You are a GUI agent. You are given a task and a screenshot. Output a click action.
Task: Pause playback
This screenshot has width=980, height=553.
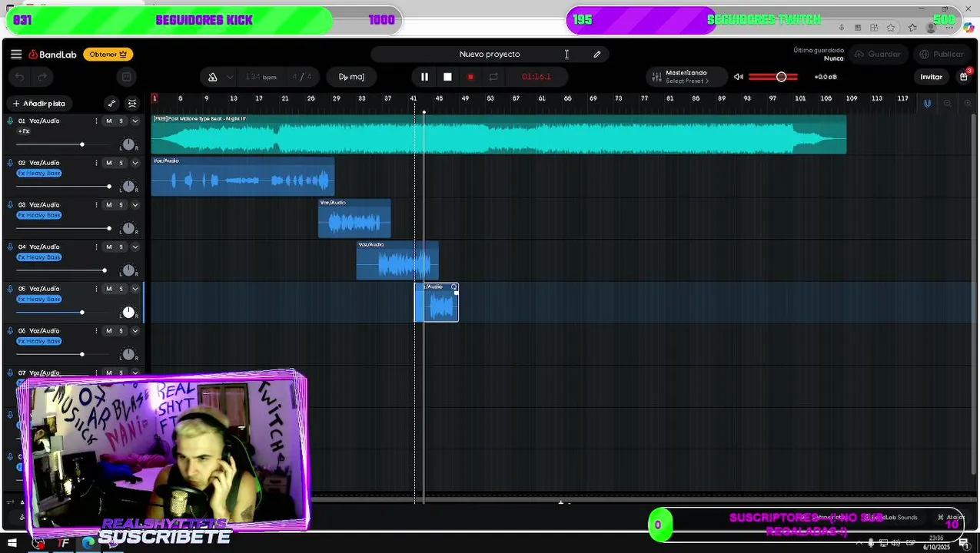pos(424,77)
